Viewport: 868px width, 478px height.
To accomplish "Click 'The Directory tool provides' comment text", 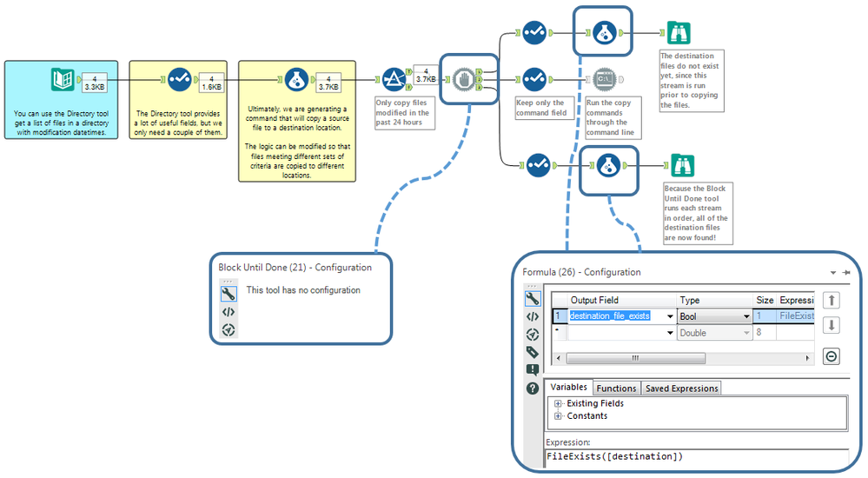I will 178,123.
